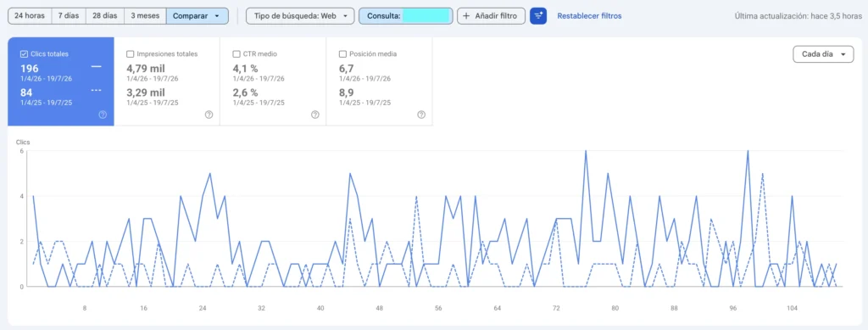Click Restablecer filtros link

pyautogui.click(x=589, y=16)
